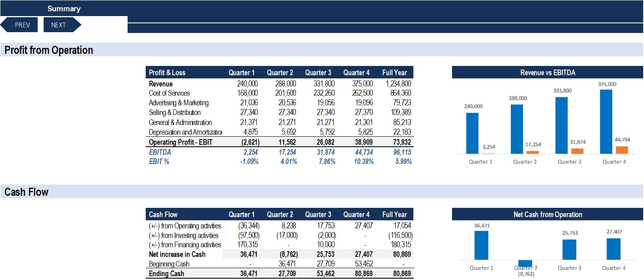The width and height of the screenshot is (644, 279).
Task: Click the Quarter 4 blue revenue bar
Action: (x=606, y=121)
